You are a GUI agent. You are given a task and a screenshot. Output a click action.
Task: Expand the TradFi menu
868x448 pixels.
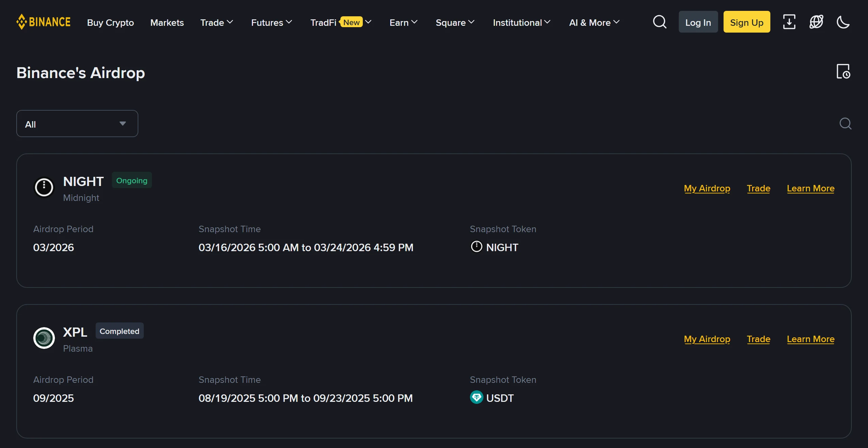(341, 22)
